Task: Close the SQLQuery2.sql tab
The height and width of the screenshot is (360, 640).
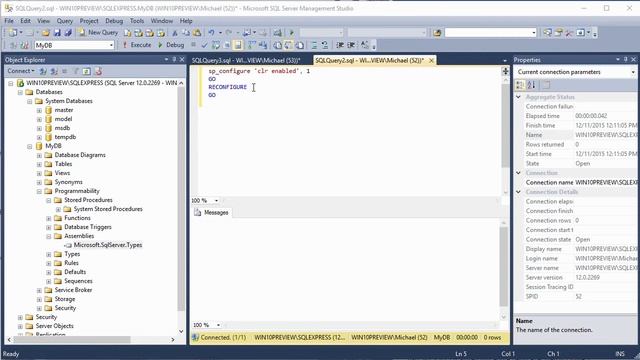Action: (x=431, y=60)
